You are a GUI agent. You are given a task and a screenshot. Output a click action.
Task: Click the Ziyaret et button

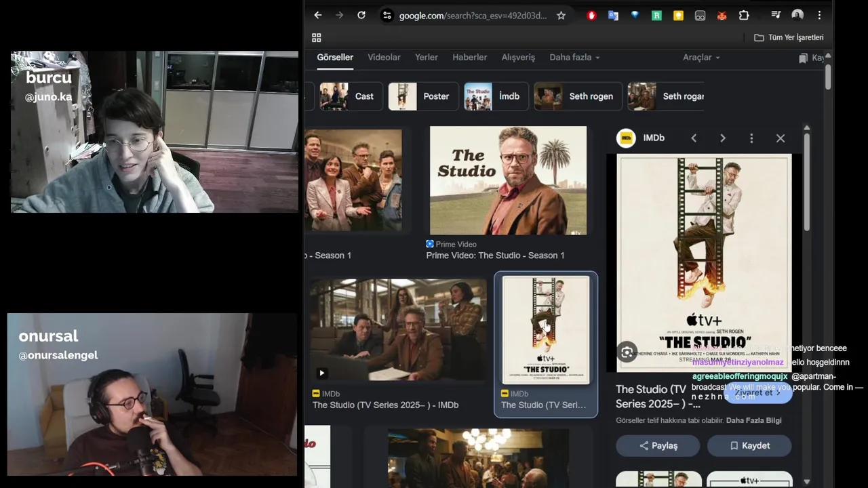(758, 392)
